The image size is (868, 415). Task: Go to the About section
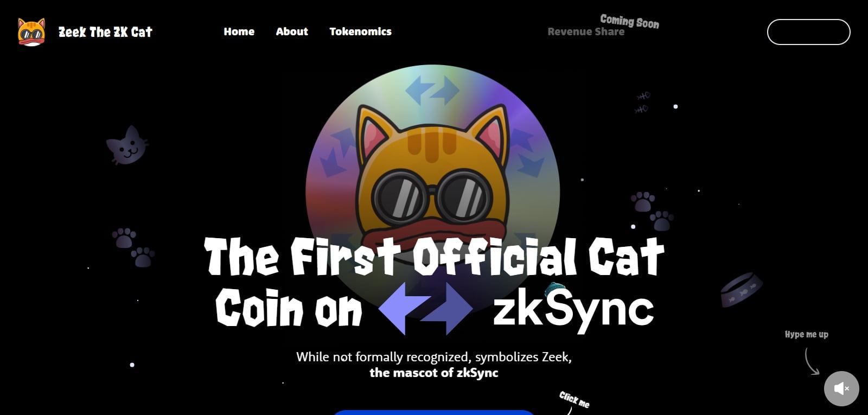click(x=292, y=31)
